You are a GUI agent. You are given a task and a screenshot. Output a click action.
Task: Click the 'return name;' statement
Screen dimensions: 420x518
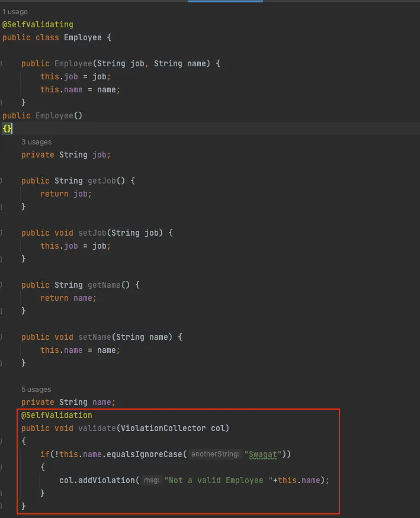click(x=68, y=298)
